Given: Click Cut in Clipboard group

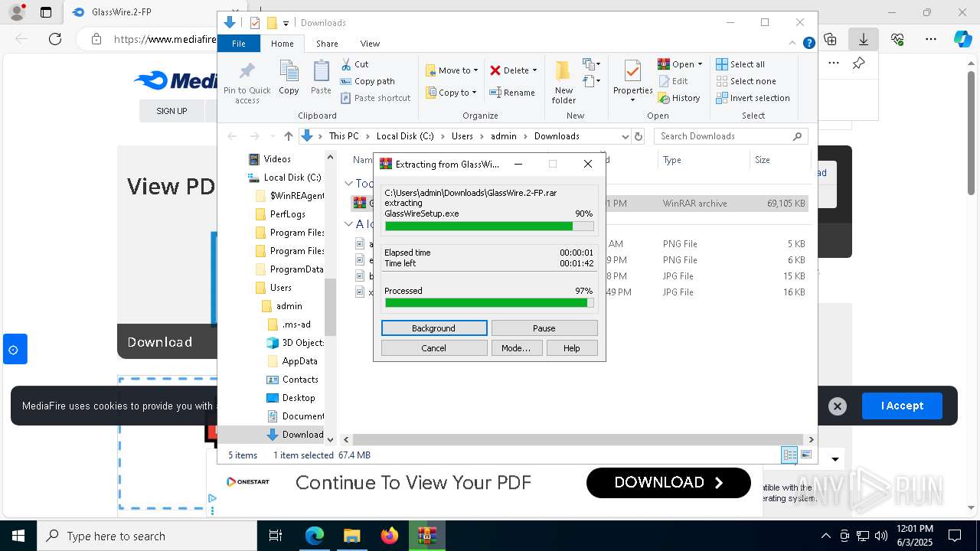Looking at the screenshot, I should pyautogui.click(x=354, y=64).
